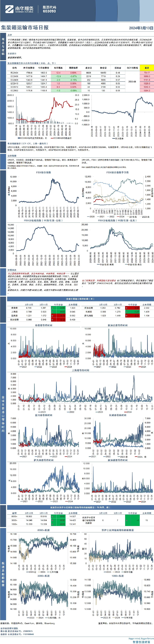
Task: Click the yellow 基差 header cell
Action: click(147, 68)
